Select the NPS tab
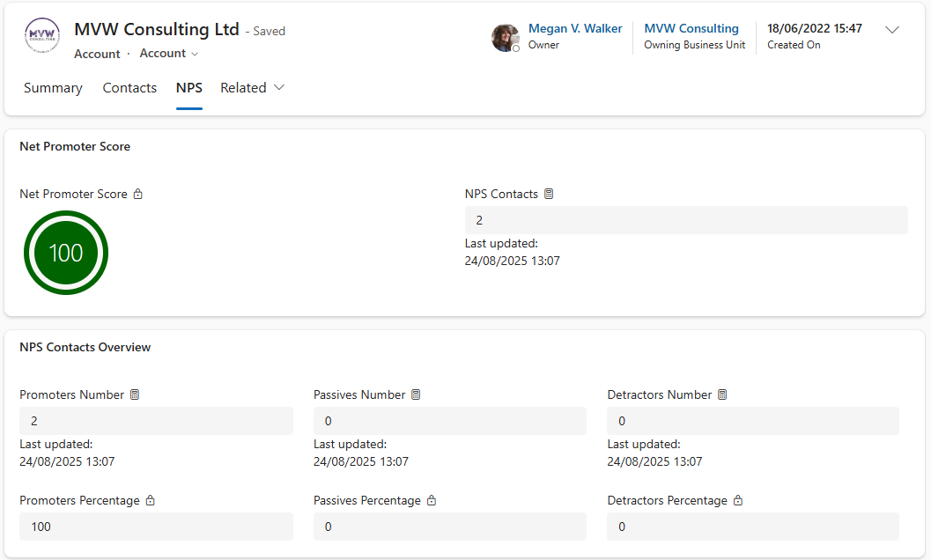This screenshot has height=560, width=931. 189,88
